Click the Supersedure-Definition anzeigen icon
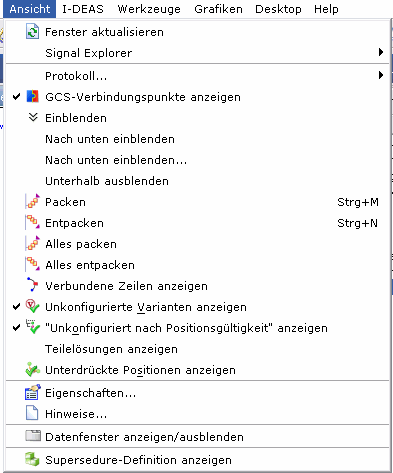 pyautogui.click(x=32, y=460)
